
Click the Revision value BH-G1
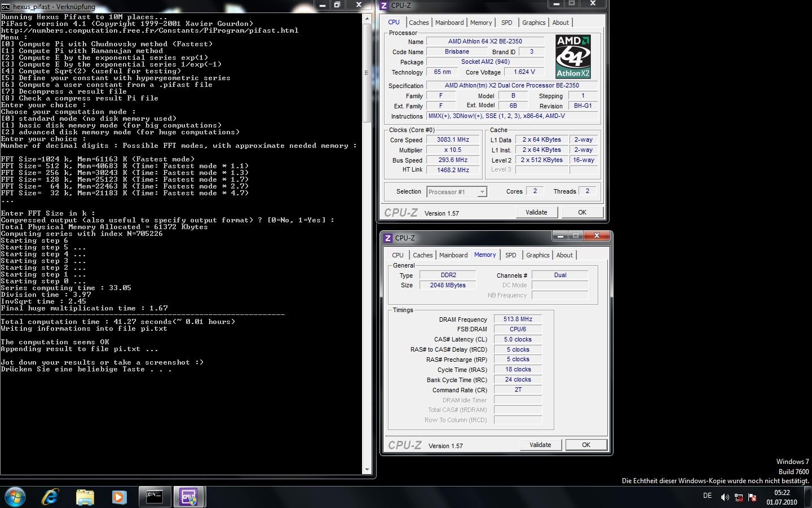[583, 106]
